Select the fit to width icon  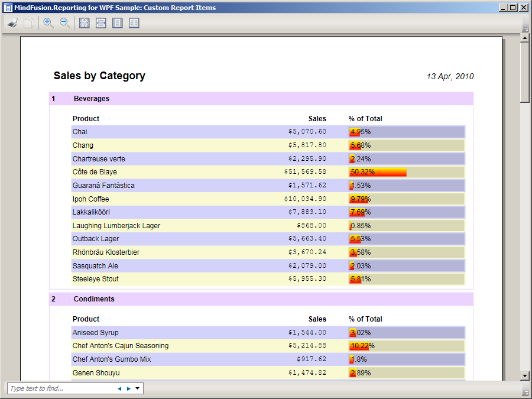point(101,23)
